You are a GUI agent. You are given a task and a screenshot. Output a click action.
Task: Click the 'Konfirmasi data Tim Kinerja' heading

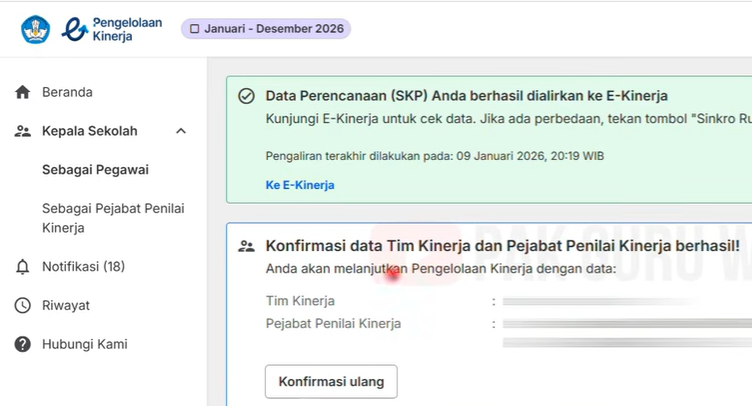[503, 246]
